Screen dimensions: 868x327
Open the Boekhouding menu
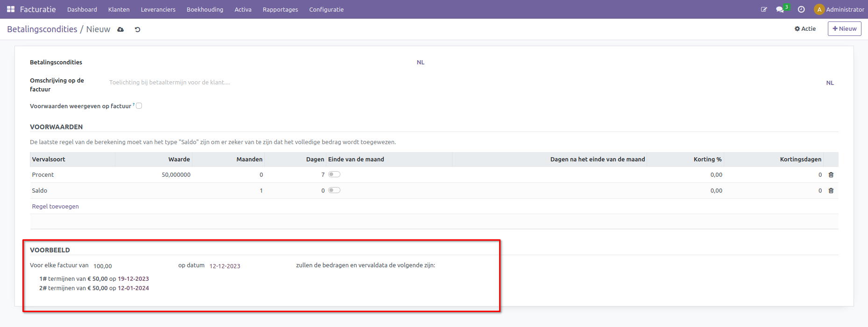(x=205, y=9)
